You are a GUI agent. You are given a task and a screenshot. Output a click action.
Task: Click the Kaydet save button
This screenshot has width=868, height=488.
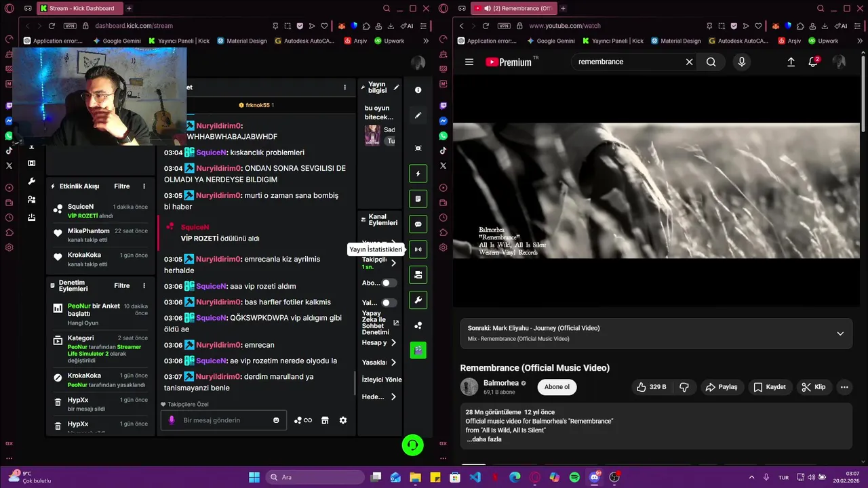769,387
